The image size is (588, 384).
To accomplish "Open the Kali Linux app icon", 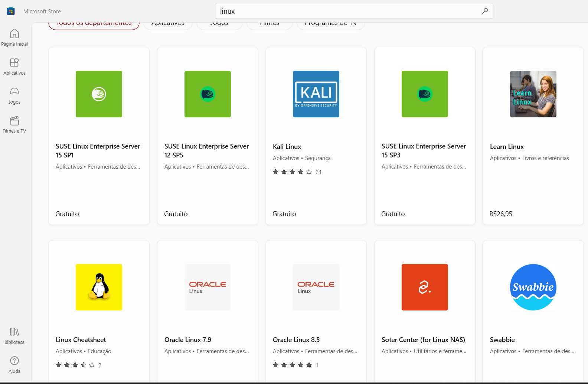I will click(316, 94).
